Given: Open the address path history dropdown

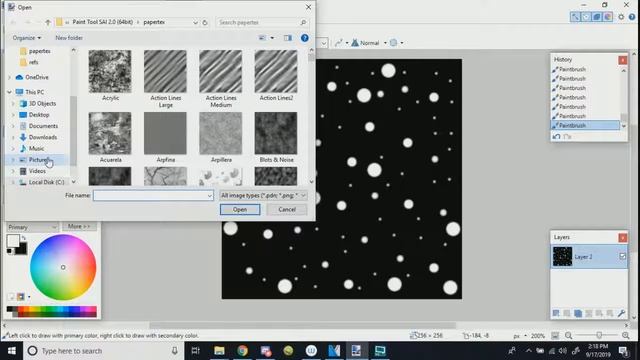Looking at the screenshot, I should point(195,22).
